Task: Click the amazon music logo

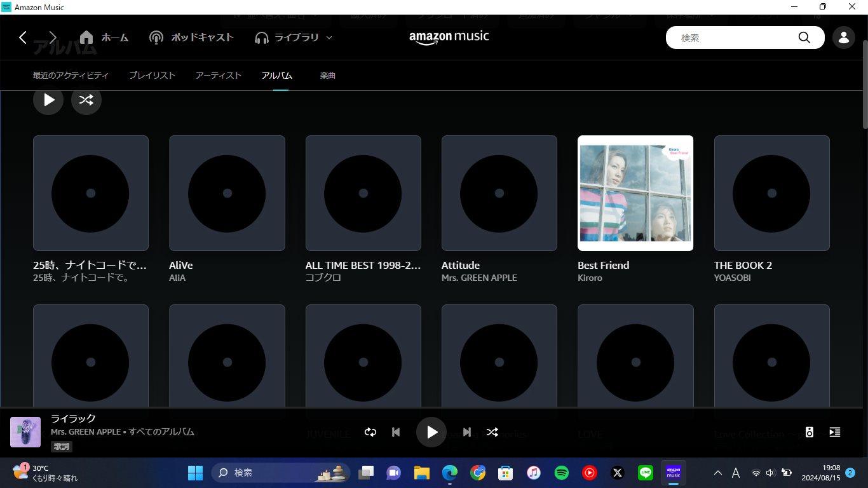Action: [449, 37]
